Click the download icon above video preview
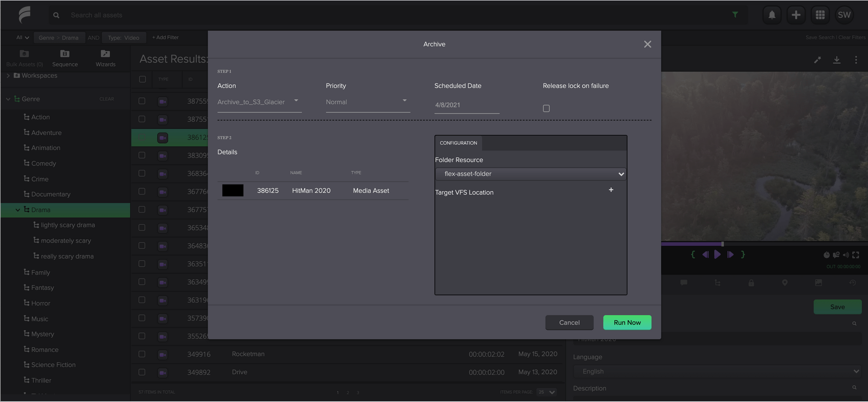868x402 pixels. point(836,60)
